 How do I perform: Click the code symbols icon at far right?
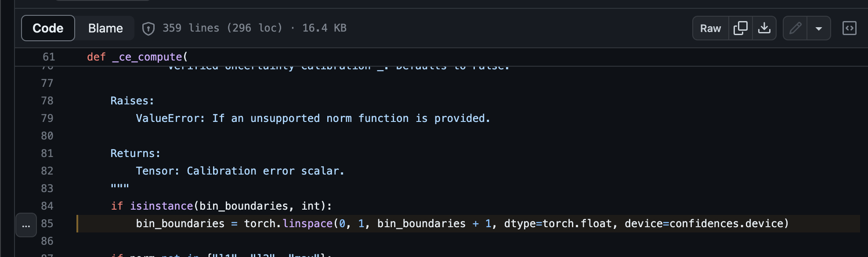(x=849, y=28)
